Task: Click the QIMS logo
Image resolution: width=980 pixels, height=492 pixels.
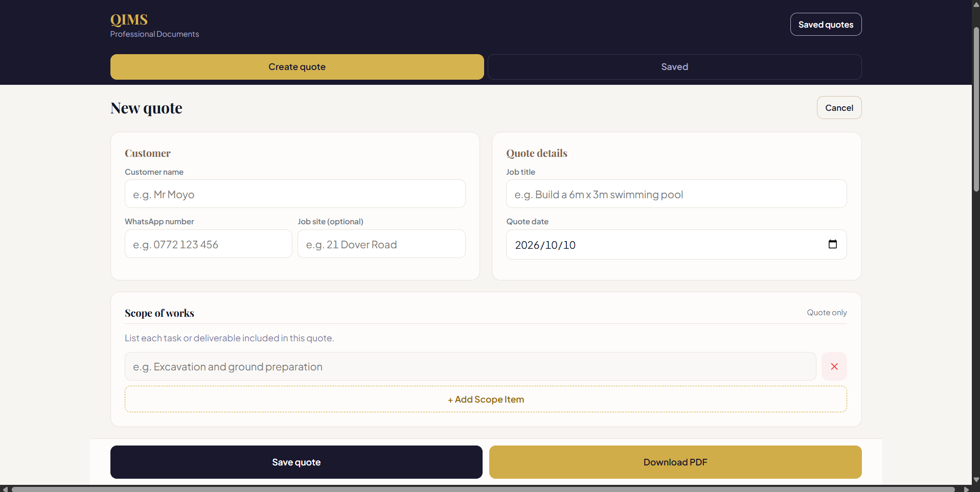Action: tap(129, 19)
